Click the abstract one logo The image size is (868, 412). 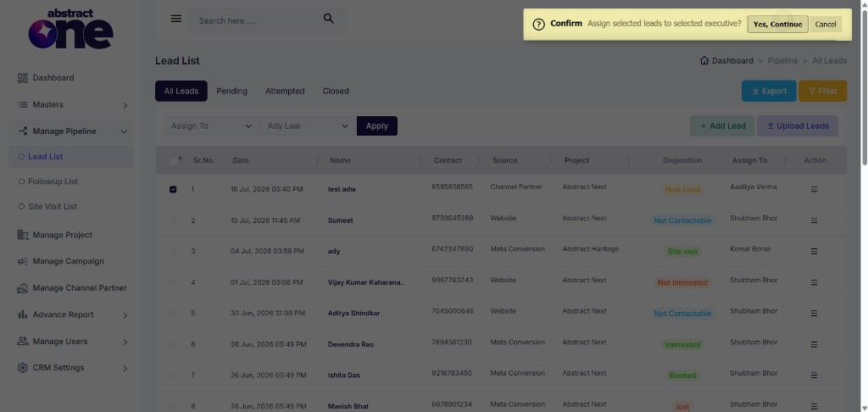pos(71,29)
